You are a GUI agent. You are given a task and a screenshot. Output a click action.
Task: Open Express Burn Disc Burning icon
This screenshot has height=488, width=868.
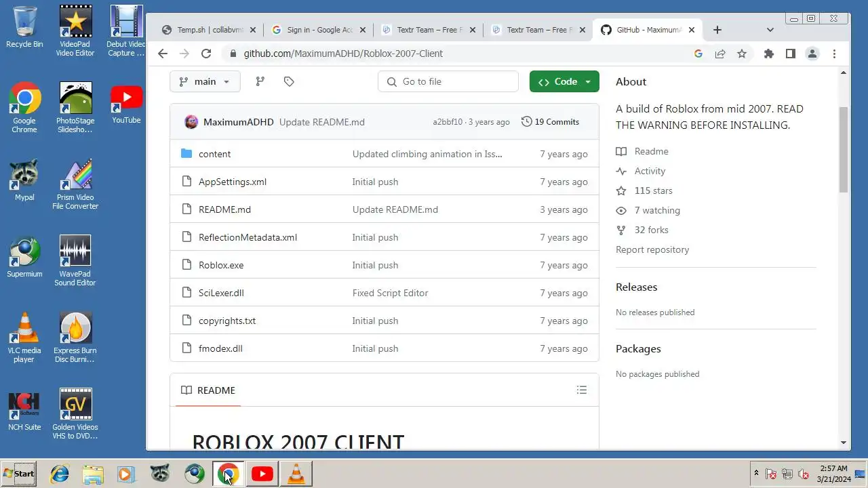75,338
